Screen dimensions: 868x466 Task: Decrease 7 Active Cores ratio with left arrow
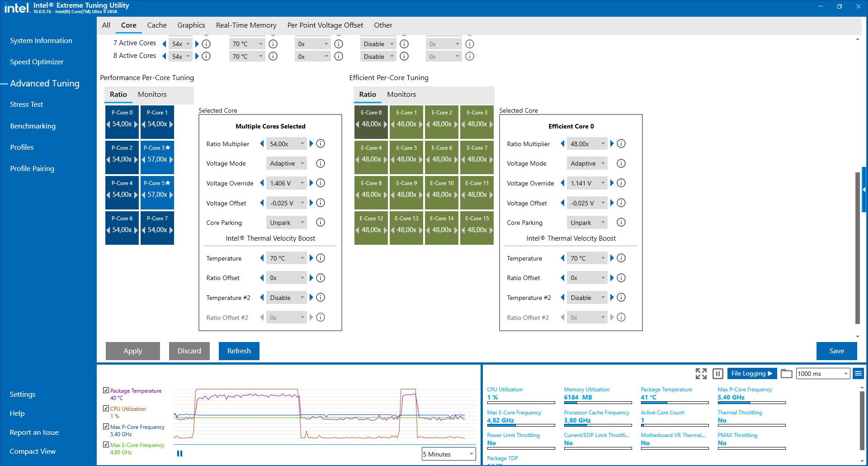(164, 44)
